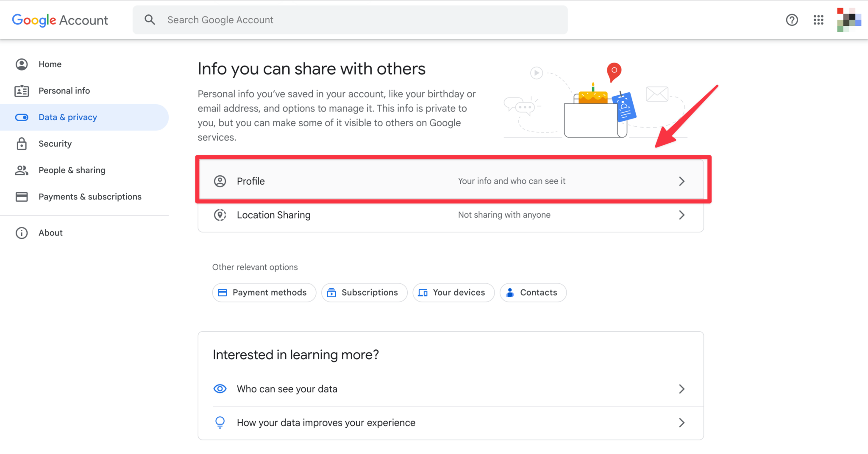Click the Payments card icon in sidebar
The width and height of the screenshot is (868, 454).
coord(22,197)
